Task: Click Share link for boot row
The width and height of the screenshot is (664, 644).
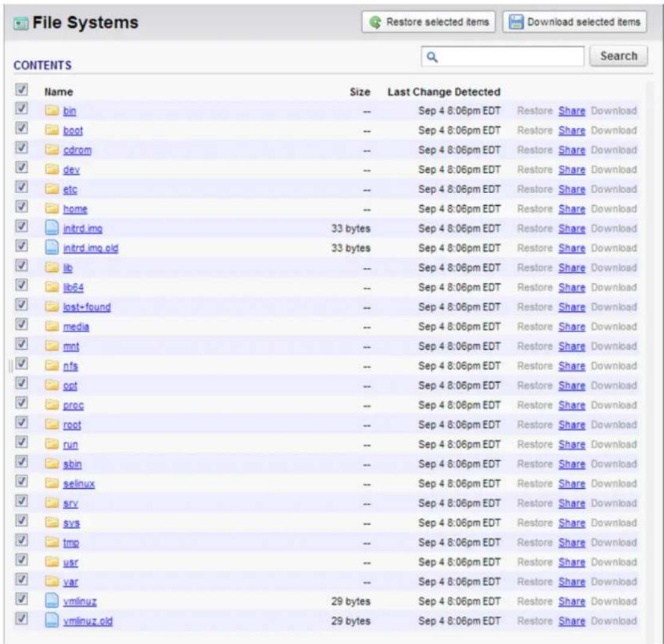Action: pyautogui.click(x=572, y=131)
